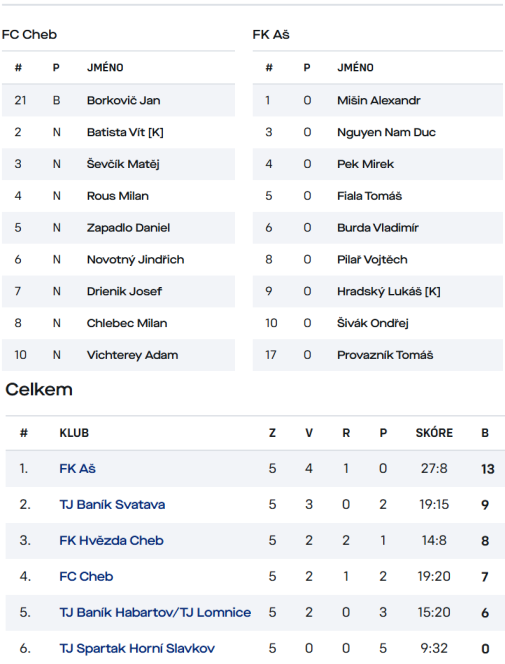
Task: Select player row Vichterey Adam
Action: click(x=118, y=355)
